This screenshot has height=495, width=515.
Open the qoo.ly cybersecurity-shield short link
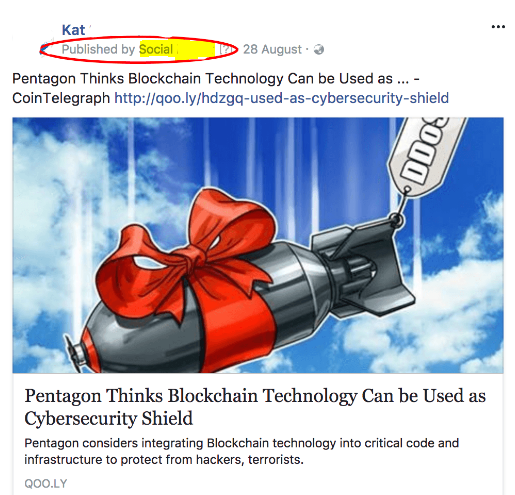click(x=282, y=98)
